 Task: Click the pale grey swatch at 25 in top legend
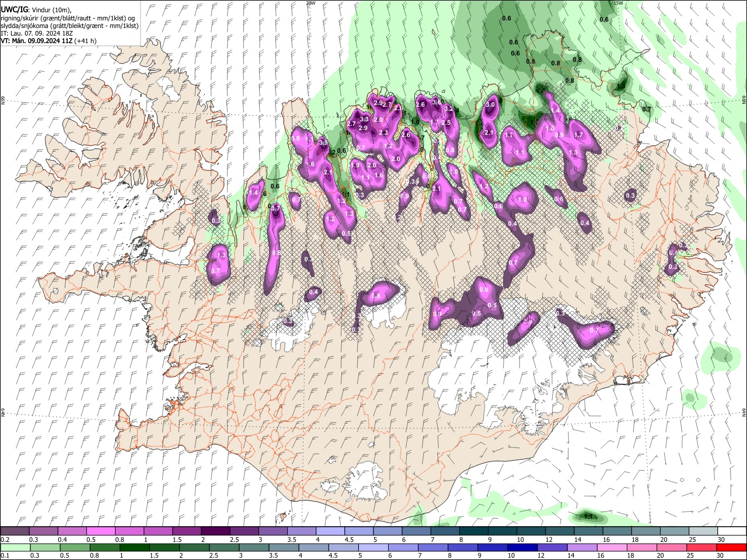(703, 531)
